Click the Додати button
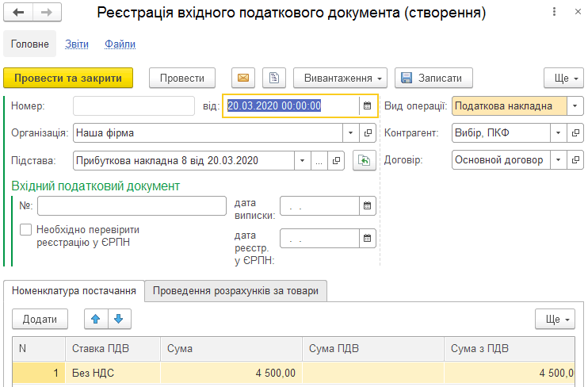The image size is (588, 387). pyautogui.click(x=40, y=319)
